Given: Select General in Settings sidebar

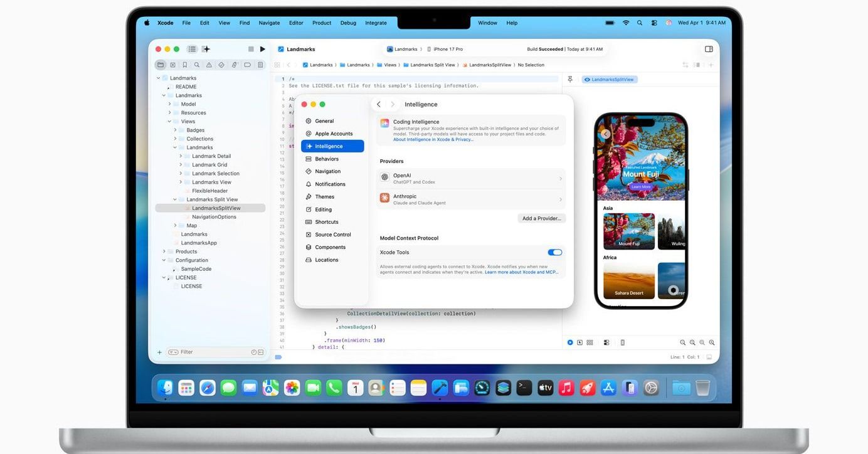Looking at the screenshot, I should click(x=332, y=121).
